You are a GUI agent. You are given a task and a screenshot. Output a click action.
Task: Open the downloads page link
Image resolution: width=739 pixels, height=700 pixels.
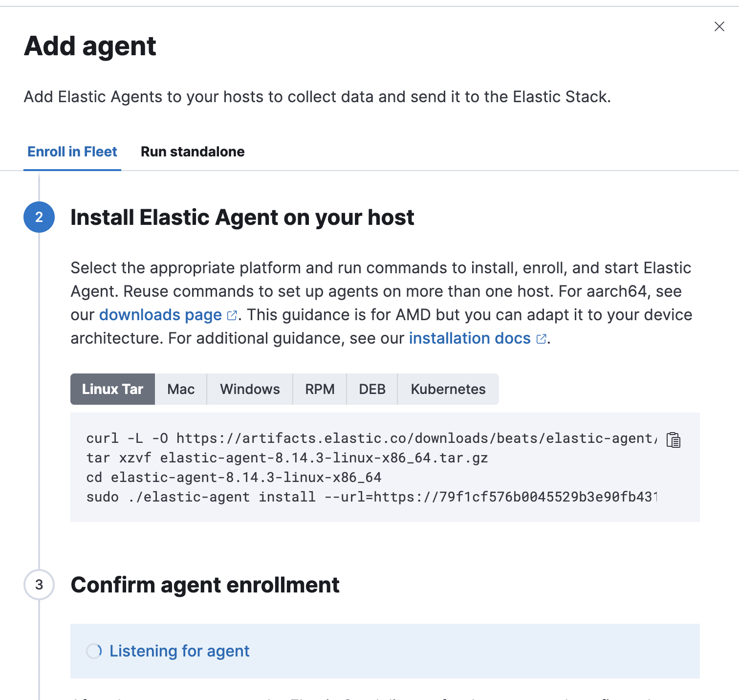[x=160, y=315]
